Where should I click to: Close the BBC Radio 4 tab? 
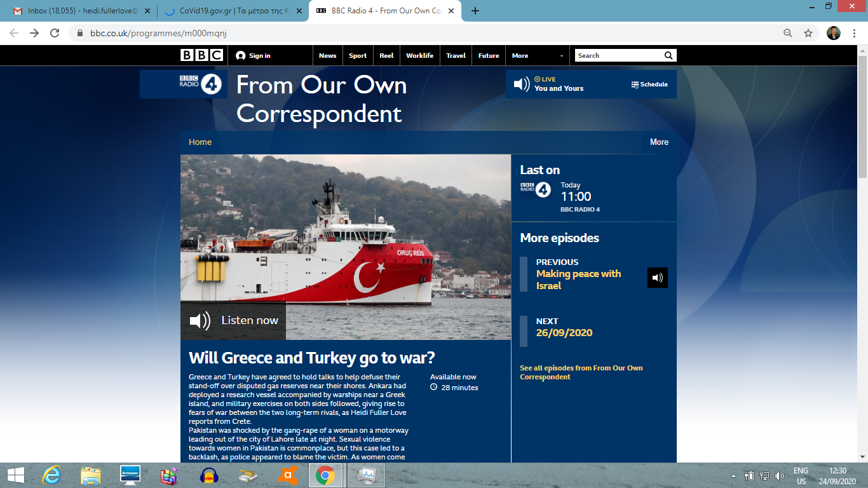tap(452, 11)
